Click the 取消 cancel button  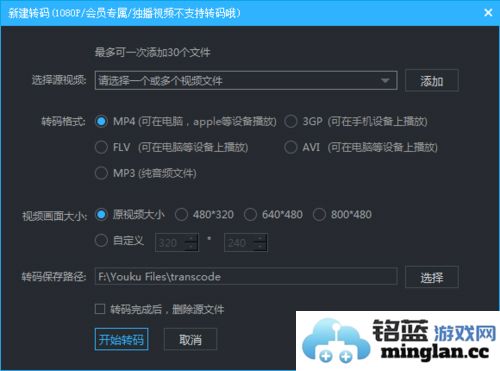(x=190, y=339)
